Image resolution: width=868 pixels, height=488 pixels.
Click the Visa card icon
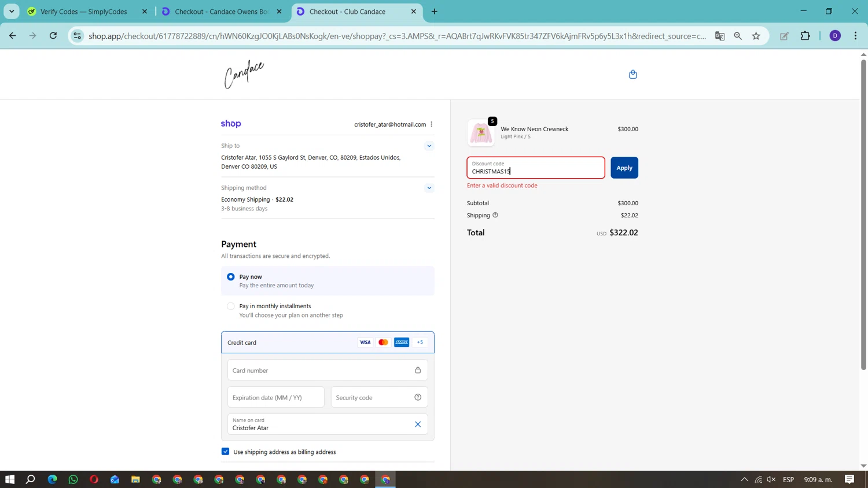coord(365,342)
